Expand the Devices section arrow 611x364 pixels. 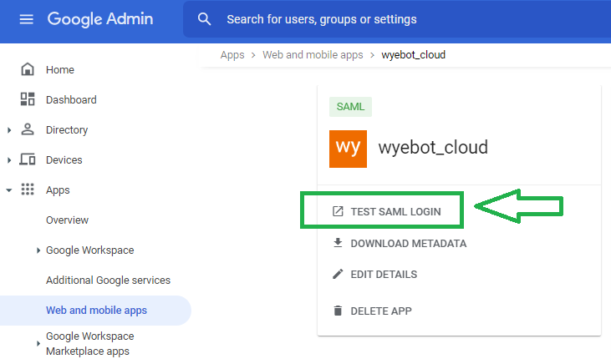[9, 160]
